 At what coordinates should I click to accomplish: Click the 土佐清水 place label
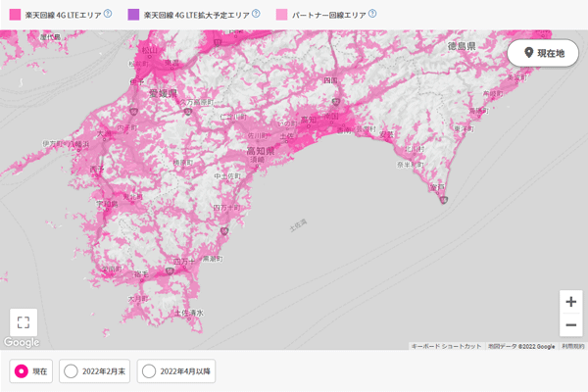pyautogui.click(x=189, y=313)
